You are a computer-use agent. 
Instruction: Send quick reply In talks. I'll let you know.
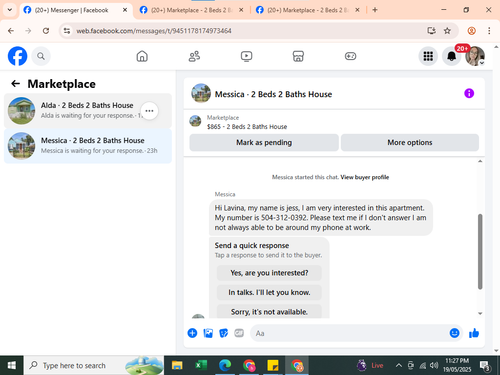[x=269, y=292]
